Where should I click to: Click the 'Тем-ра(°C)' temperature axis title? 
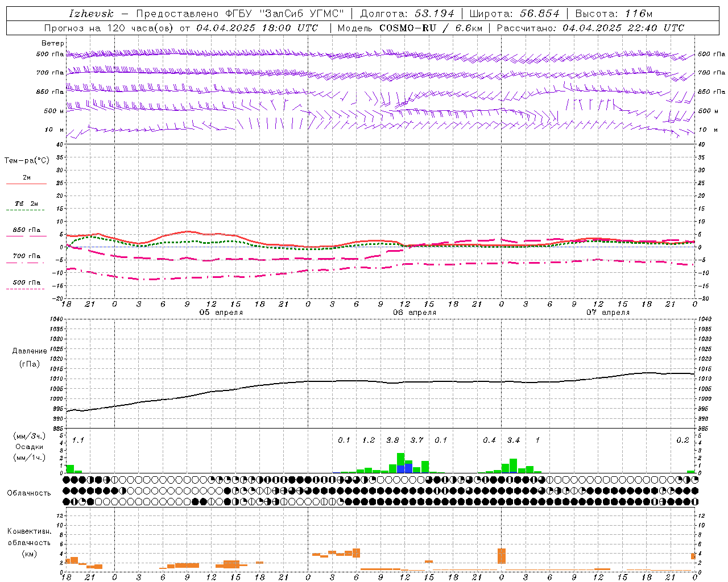27,161
